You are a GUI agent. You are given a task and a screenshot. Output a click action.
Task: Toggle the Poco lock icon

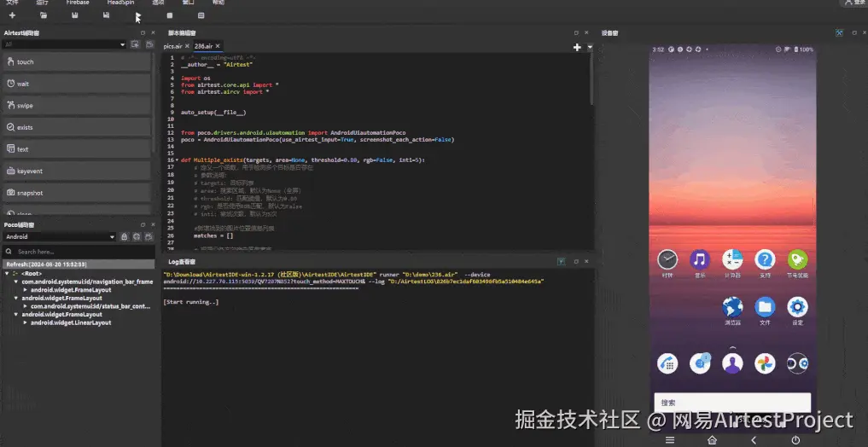(125, 237)
